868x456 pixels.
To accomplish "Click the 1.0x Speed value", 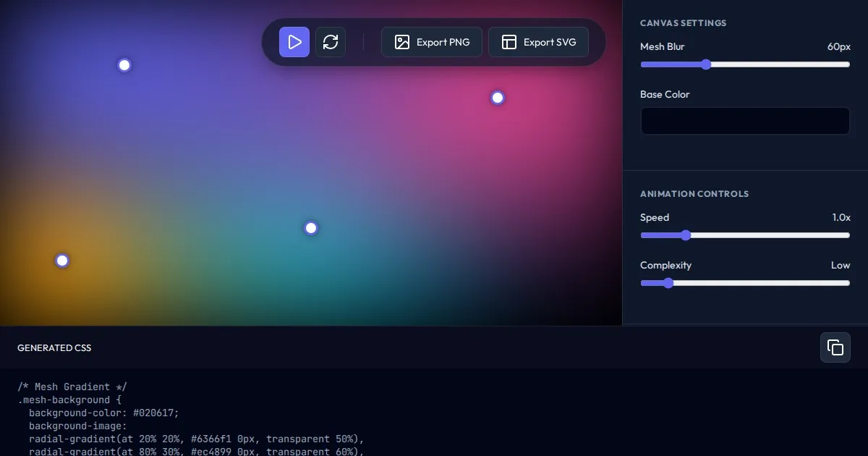I will (841, 217).
